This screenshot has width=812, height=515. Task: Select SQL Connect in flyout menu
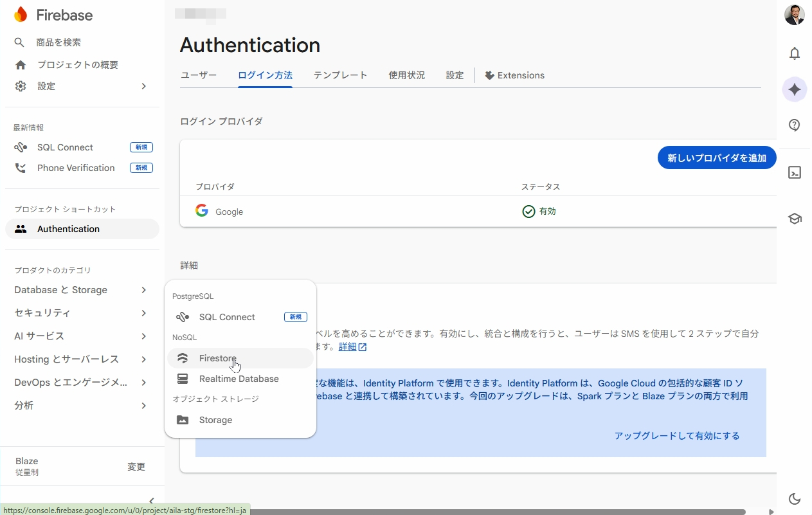pos(240,317)
